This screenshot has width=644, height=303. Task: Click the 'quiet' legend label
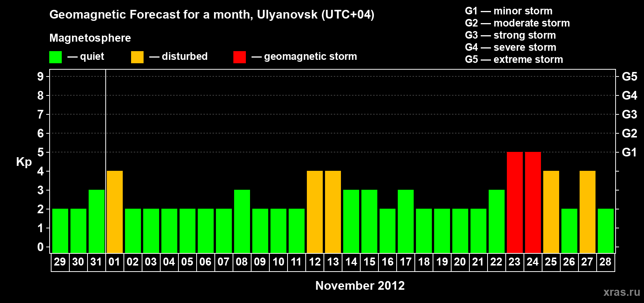pyautogui.click(x=92, y=57)
